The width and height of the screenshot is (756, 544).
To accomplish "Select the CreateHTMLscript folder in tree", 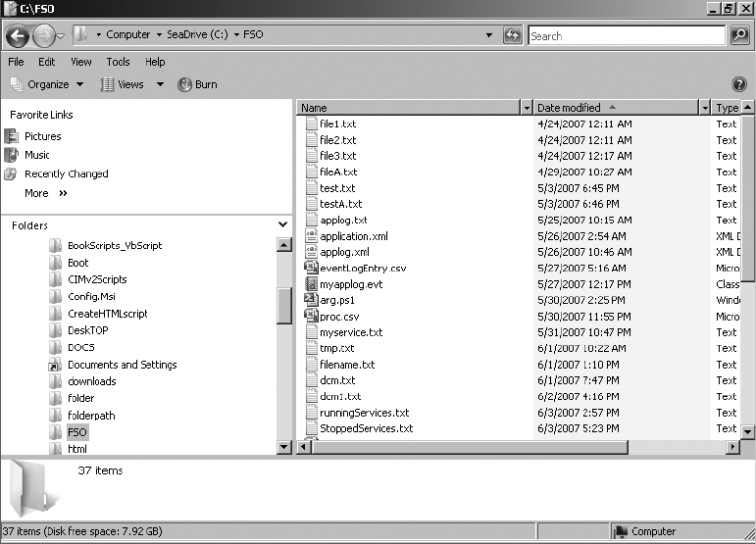I will click(99, 314).
